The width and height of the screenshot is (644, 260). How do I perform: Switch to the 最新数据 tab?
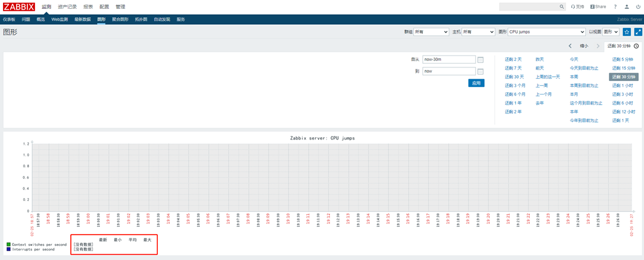pos(82,19)
